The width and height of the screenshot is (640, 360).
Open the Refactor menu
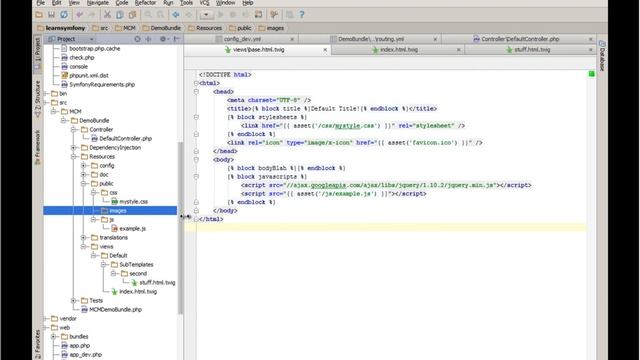coord(145,3)
